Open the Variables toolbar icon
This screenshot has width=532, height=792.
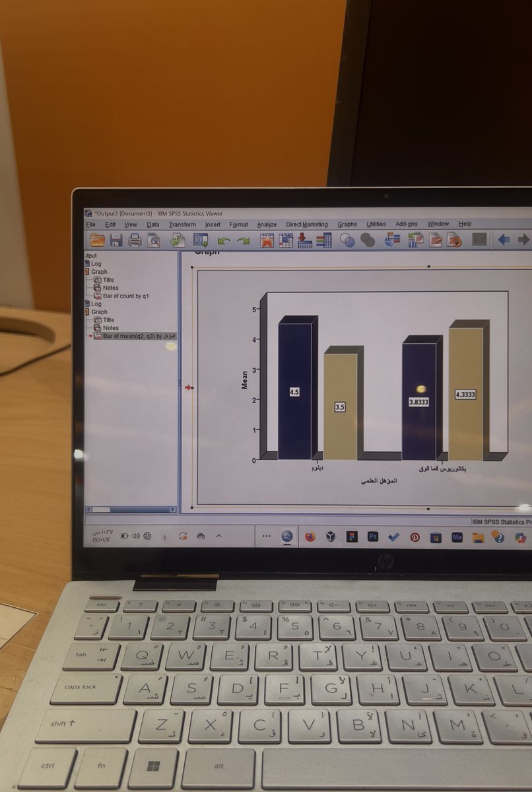(323, 240)
